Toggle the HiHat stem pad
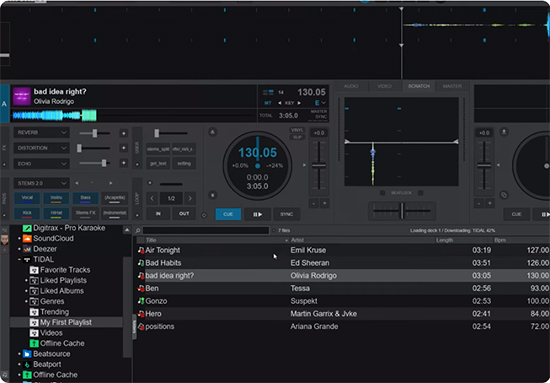This screenshot has height=383, width=550. click(56, 213)
